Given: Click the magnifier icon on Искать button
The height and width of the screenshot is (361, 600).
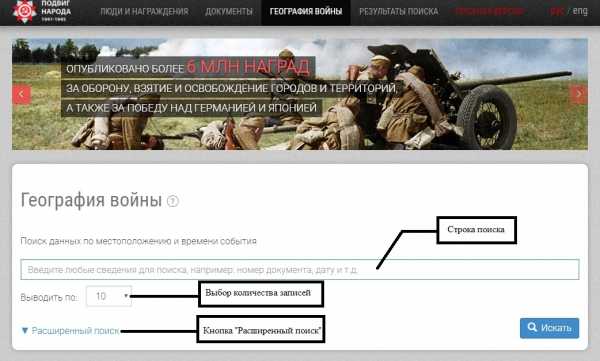Looking at the screenshot, I should coord(532,327).
